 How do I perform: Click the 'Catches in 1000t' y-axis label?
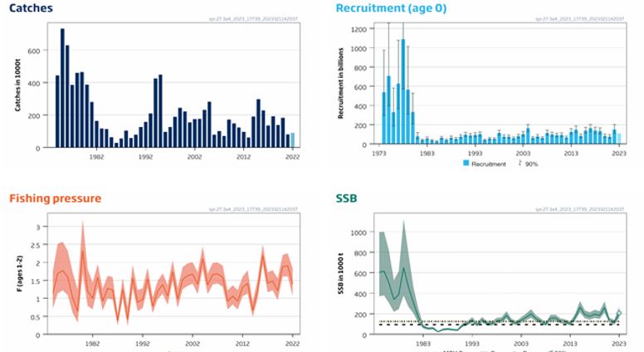(17, 85)
